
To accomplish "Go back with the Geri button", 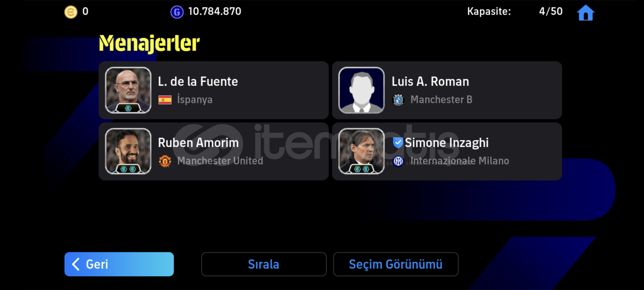I will (119, 264).
